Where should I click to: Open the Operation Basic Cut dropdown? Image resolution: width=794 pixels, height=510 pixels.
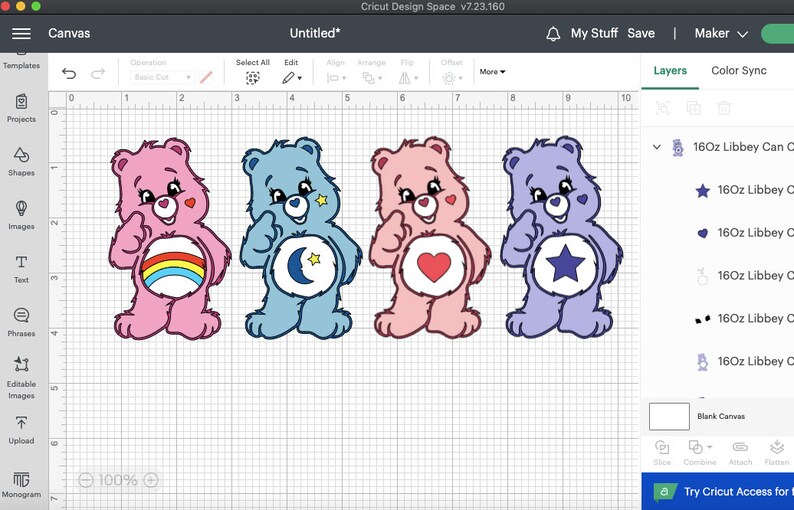tap(161, 77)
